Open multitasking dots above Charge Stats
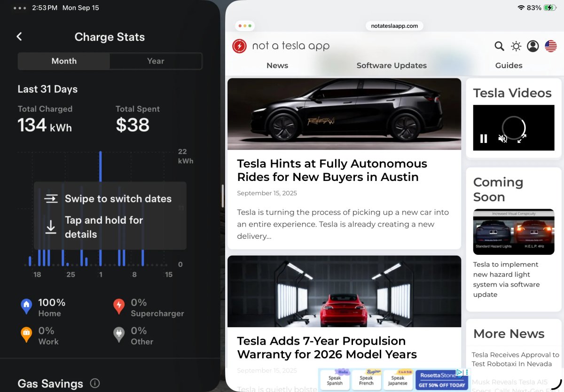This screenshot has width=564, height=392. click(x=20, y=8)
